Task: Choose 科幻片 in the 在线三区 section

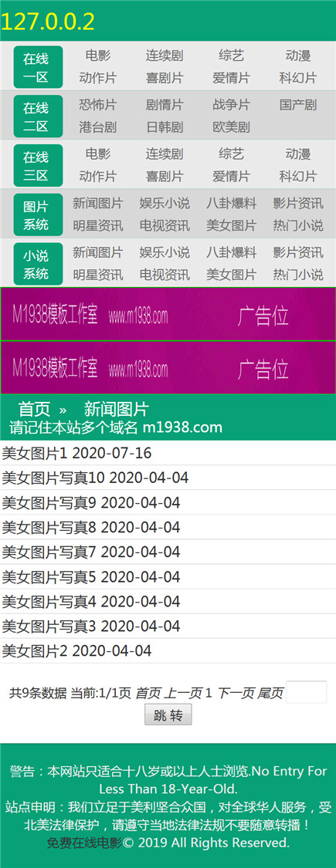Action: (x=297, y=177)
